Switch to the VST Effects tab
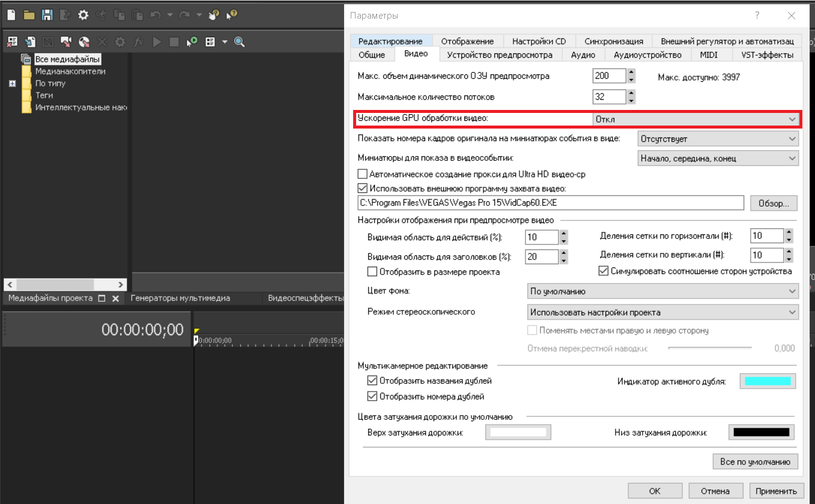The image size is (815, 504). tap(767, 55)
